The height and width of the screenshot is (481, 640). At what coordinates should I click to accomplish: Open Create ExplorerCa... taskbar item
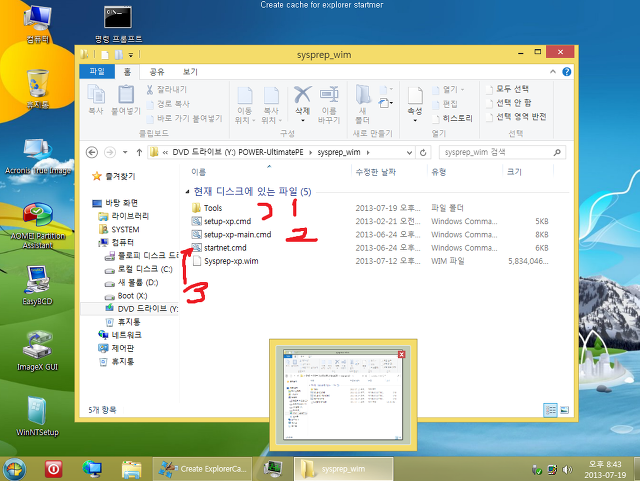tap(202, 469)
